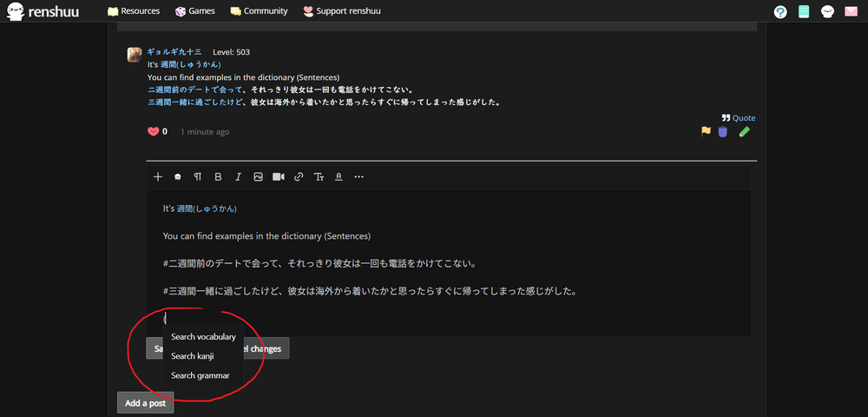Open the pink envelope messages icon
Image resolution: width=868 pixels, height=417 pixels.
[851, 11]
